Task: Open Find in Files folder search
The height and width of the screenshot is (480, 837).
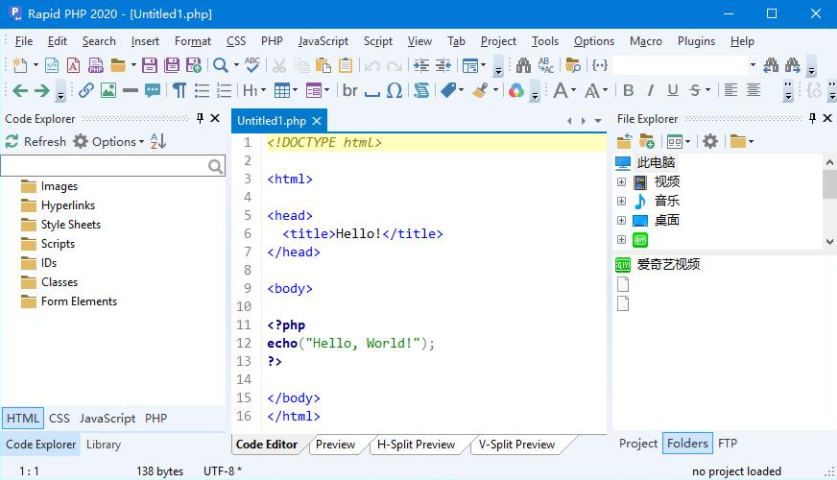Action: [573, 65]
